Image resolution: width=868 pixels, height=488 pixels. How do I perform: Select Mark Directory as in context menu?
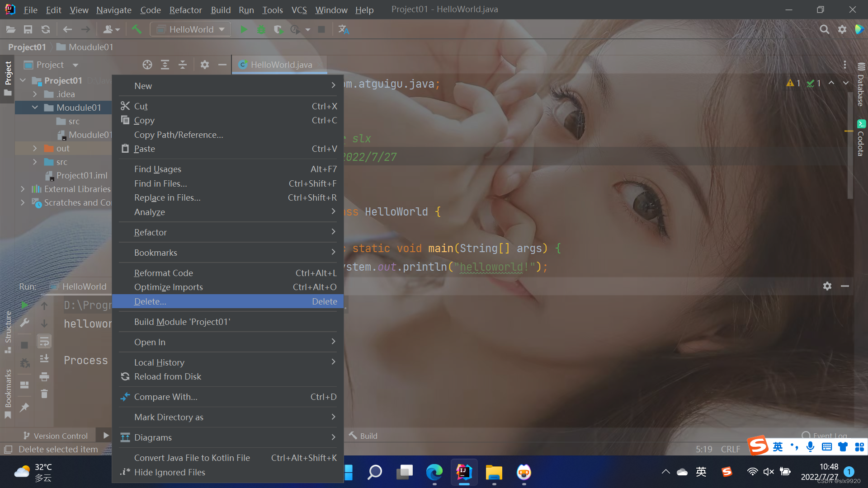pyautogui.click(x=169, y=417)
